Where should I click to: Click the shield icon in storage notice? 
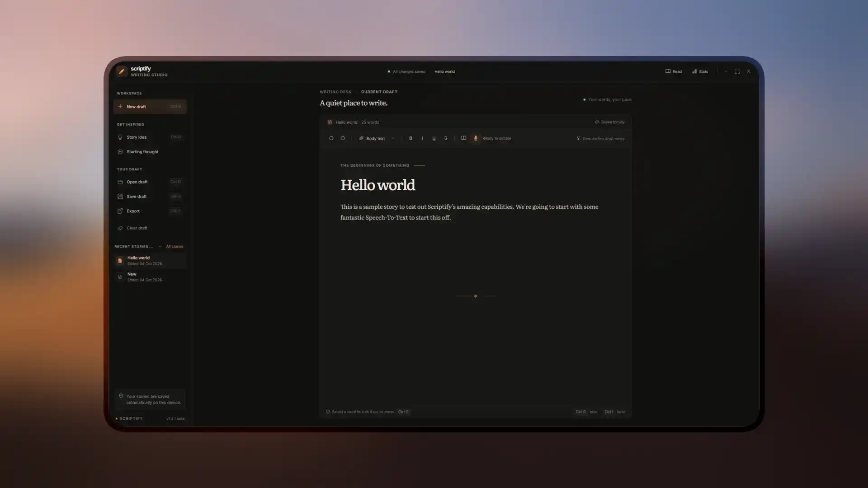pyautogui.click(x=121, y=396)
